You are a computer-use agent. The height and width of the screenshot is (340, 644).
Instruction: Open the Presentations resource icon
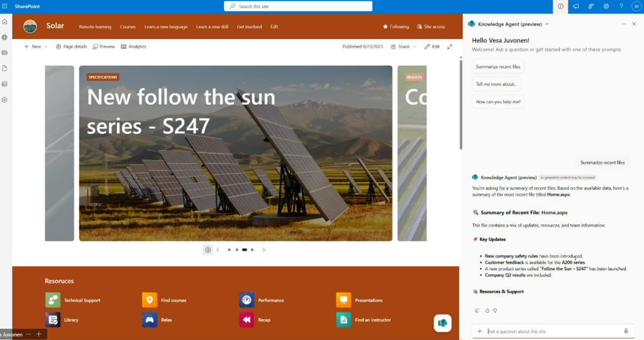[x=343, y=300]
